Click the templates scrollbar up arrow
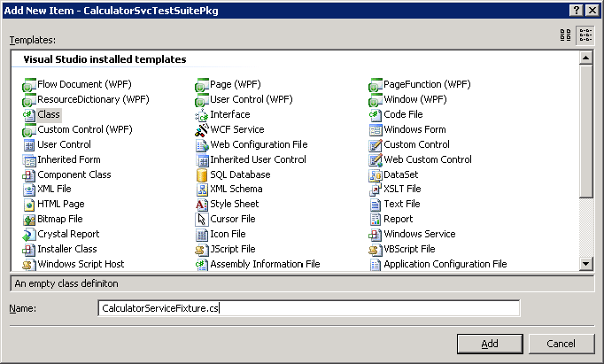 (586, 58)
